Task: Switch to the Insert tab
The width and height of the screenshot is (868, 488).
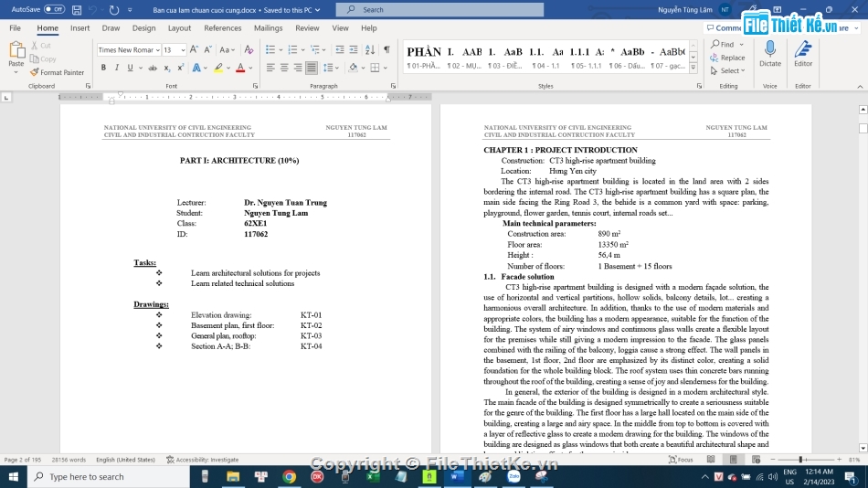Action: tap(79, 27)
